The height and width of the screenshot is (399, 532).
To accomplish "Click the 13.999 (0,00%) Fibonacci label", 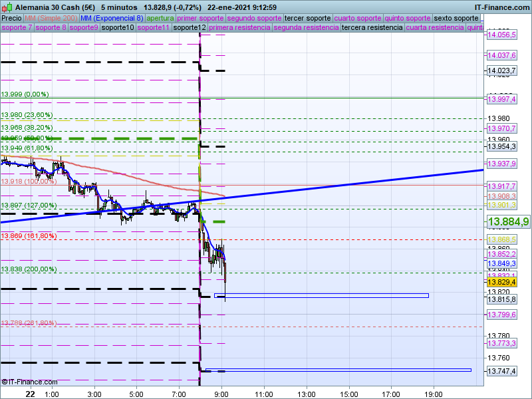I will [x=25, y=94].
